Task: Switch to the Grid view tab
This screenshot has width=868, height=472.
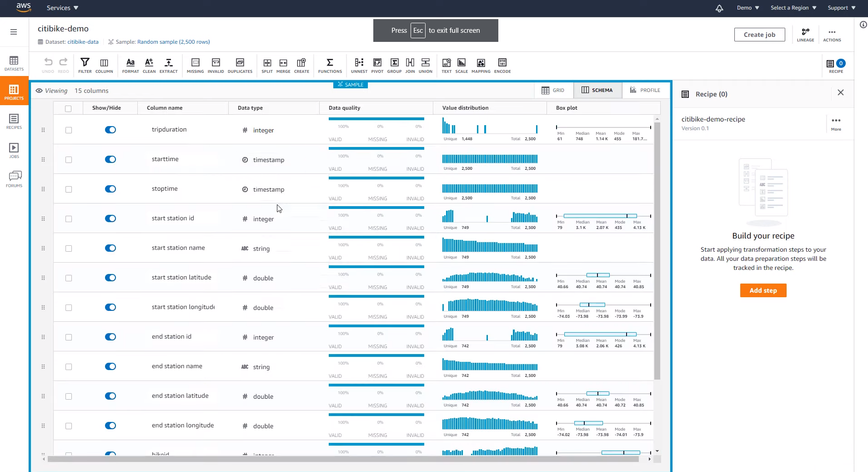Action: pyautogui.click(x=553, y=90)
